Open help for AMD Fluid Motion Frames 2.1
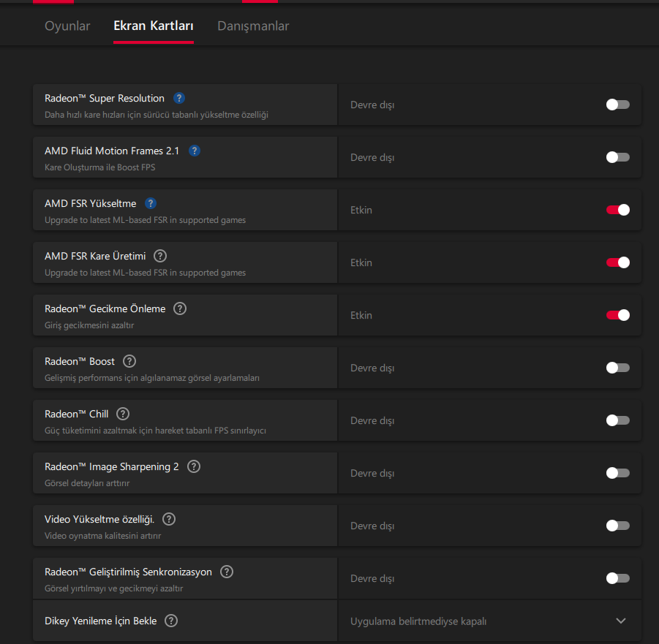 coord(194,151)
